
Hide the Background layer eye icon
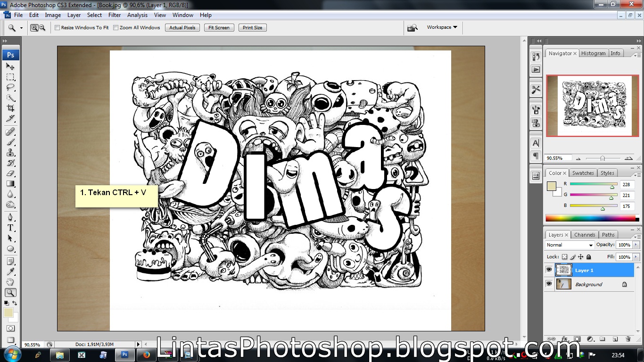549,284
